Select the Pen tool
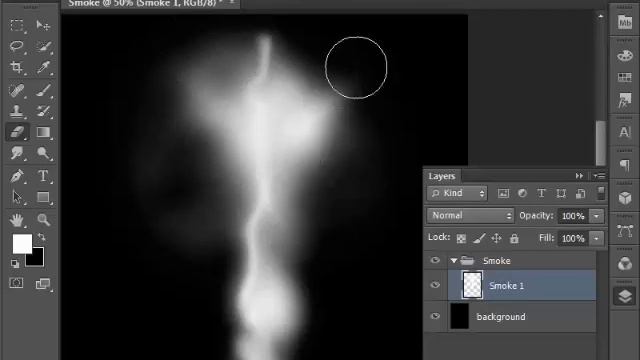 [17, 176]
